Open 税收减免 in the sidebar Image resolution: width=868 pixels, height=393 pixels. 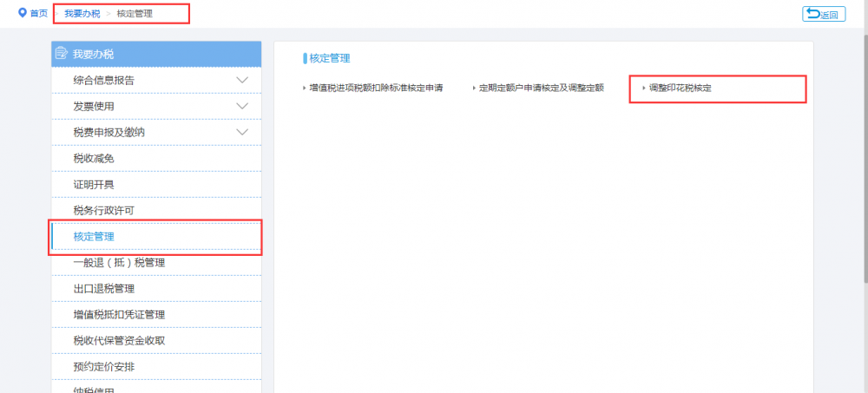coord(94,158)
